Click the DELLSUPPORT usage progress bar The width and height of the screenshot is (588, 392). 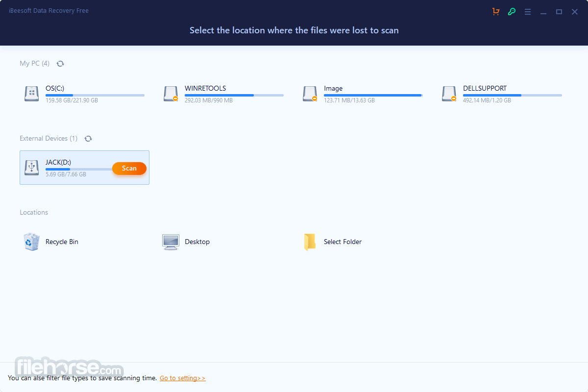(513, 95)
